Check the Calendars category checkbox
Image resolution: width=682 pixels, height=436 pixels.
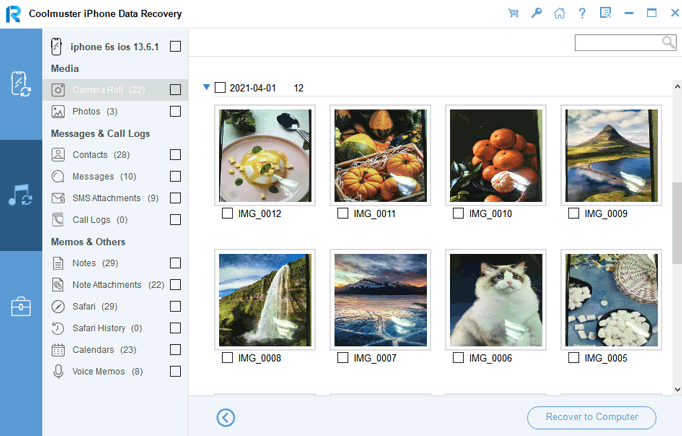click(x=175, y=349)
